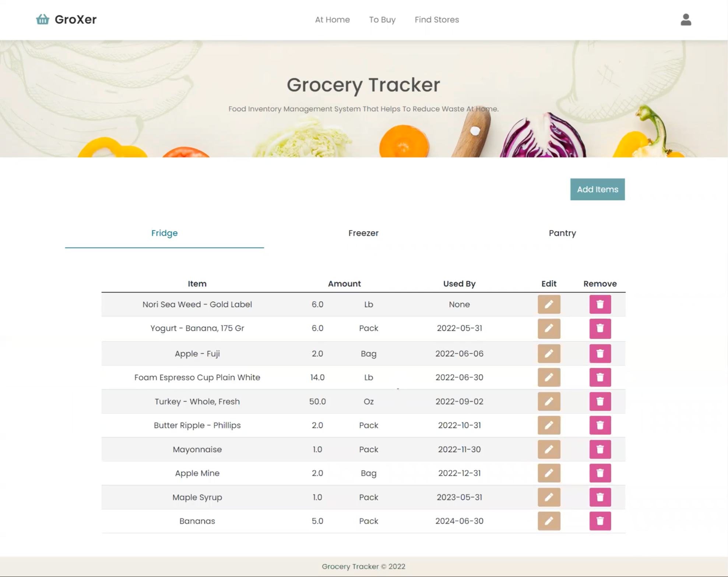Screen dimensions: 728x577
Task: Go to At Home page
Action: point(332,20)
